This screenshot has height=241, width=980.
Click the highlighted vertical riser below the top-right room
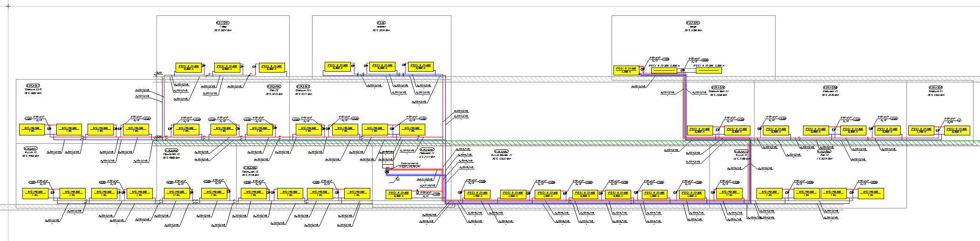click(x=684, y=107)
